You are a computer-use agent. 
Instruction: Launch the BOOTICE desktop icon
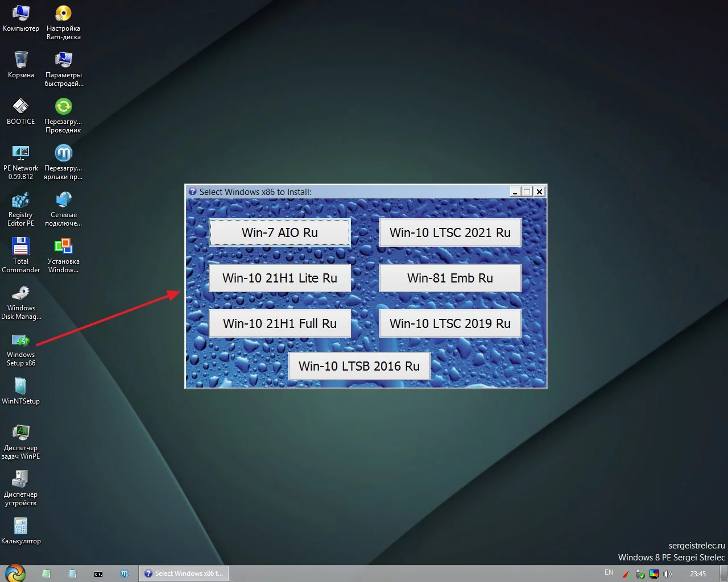[21, 111]
